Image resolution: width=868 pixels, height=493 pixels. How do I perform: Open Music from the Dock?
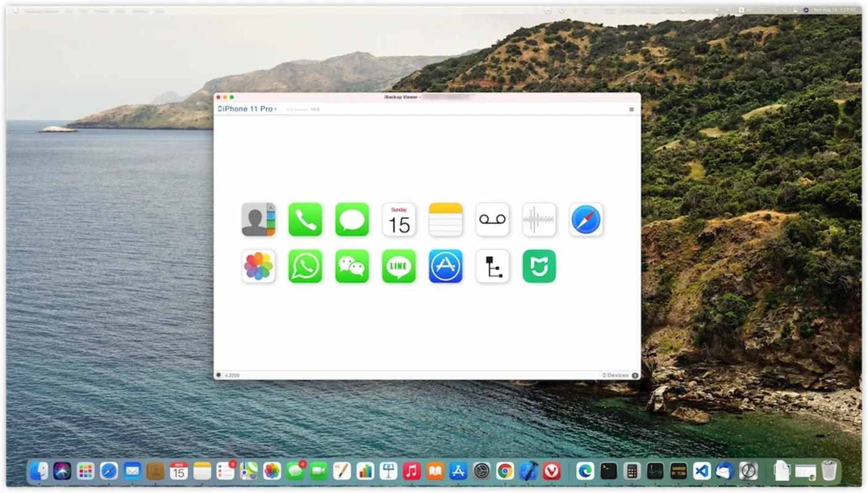pyautogui.click(x=412, y=471)
